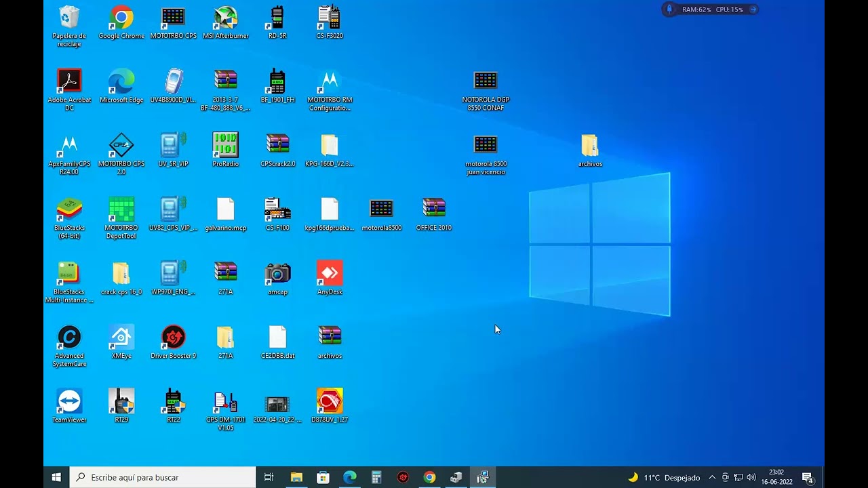Image resolution: width=868 pixels, height=488 pixels.
Task: Select the CE2DBB.dat file
Action: pyautogui.click(x=277, y=342)
